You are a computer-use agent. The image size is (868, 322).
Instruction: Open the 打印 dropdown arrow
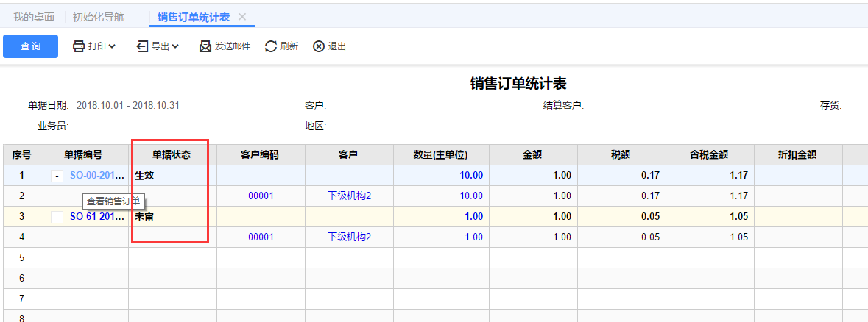click(112, 47)
